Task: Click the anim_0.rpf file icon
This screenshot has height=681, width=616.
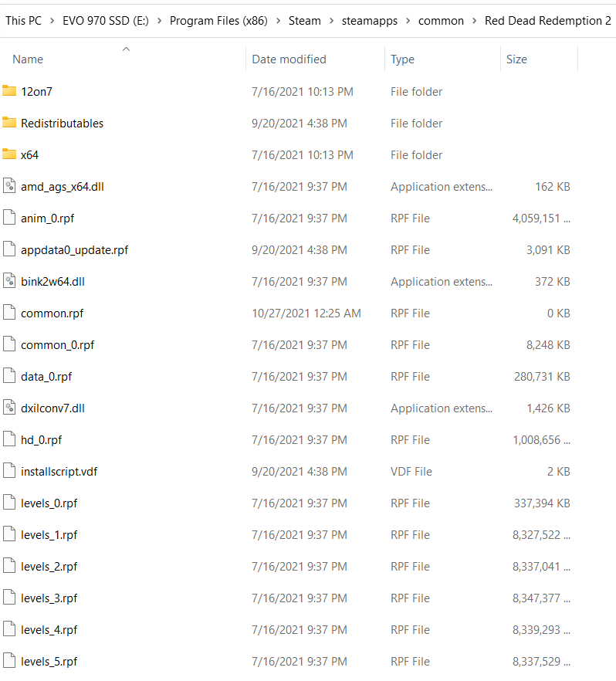Action: pos(9,218)
